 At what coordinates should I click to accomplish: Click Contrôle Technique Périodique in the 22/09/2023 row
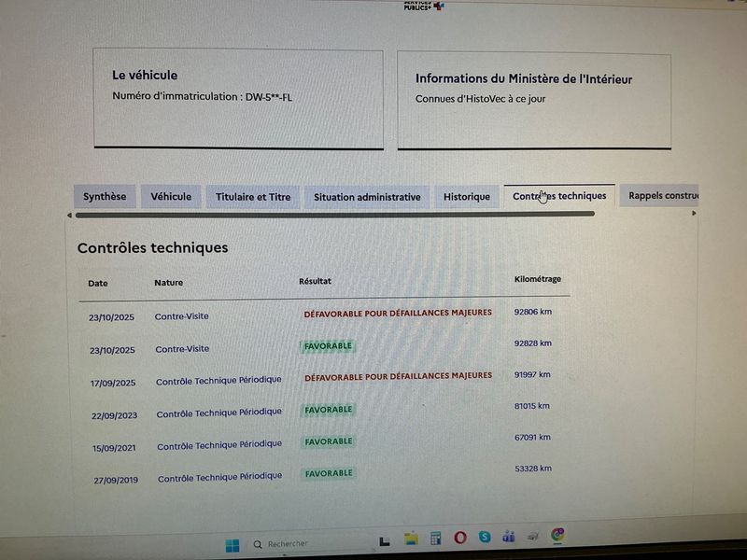[219, 413]
